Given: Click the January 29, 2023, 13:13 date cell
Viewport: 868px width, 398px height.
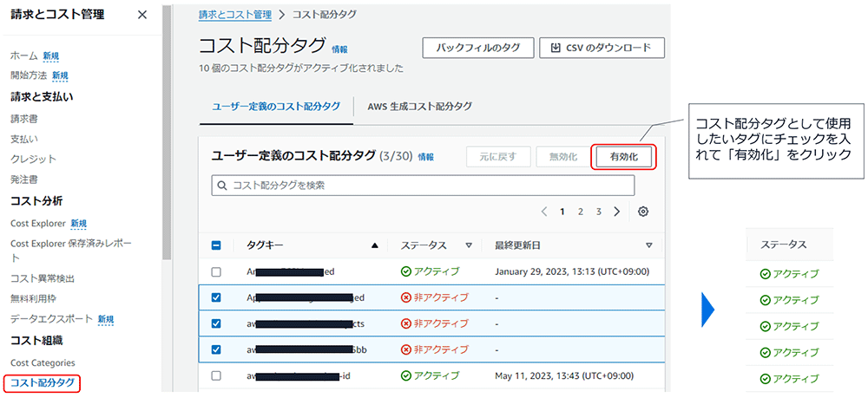Looking at the screenshot, I should point(572,271).
